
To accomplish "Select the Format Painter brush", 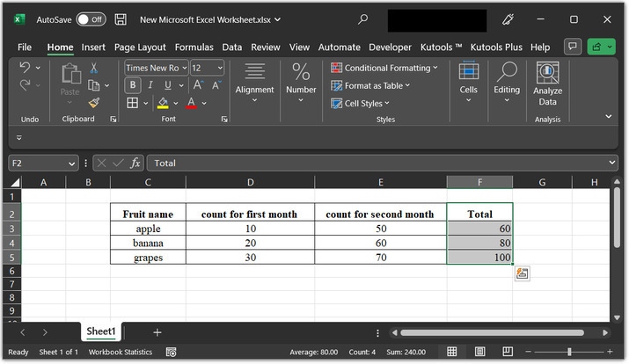I will (94, 103).
